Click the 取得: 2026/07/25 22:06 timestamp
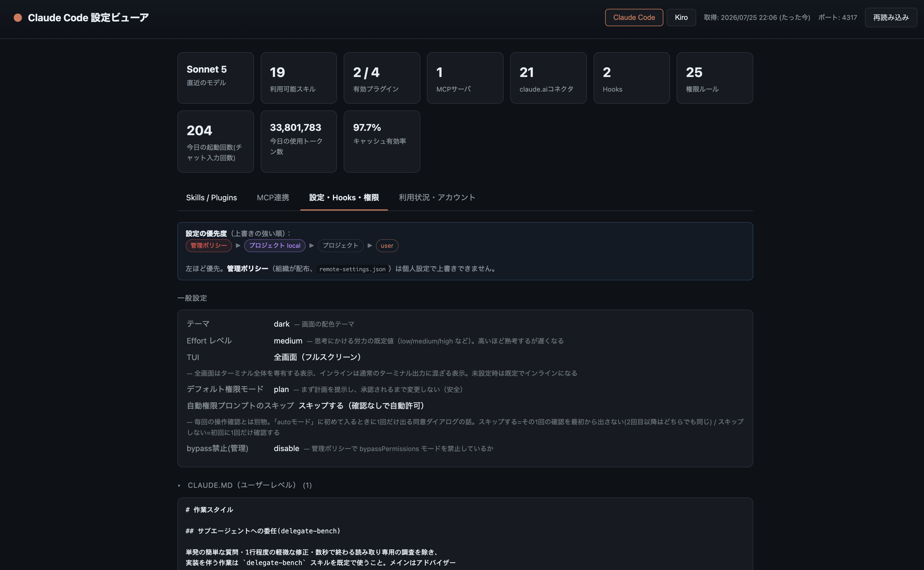Image resolution: width=924 pixels, height=570 pixels. pos(757,17)
